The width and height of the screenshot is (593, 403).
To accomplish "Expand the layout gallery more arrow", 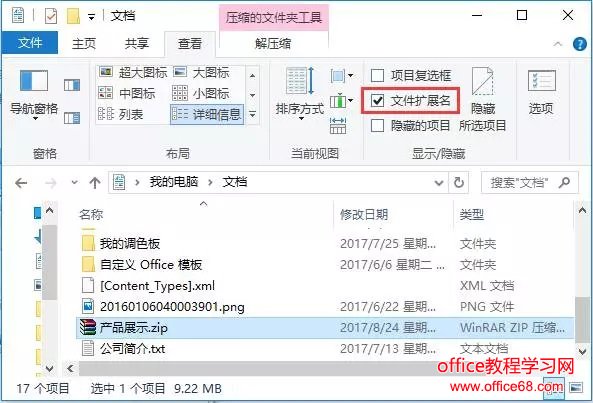I will coord(252,114).
